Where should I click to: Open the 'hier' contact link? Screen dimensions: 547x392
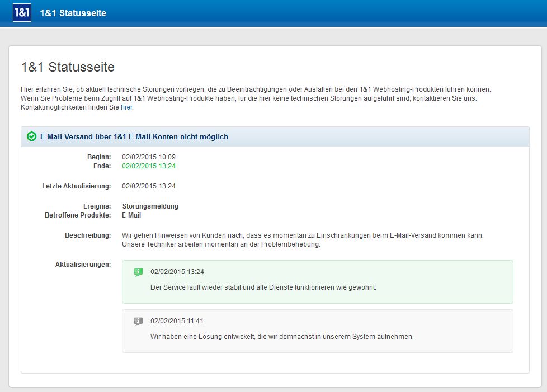point(126,107)
